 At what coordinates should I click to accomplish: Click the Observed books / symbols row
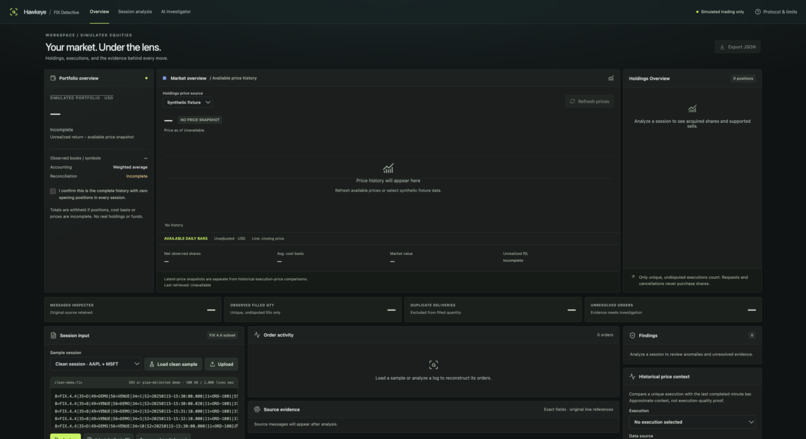click(x=99, y=158)
